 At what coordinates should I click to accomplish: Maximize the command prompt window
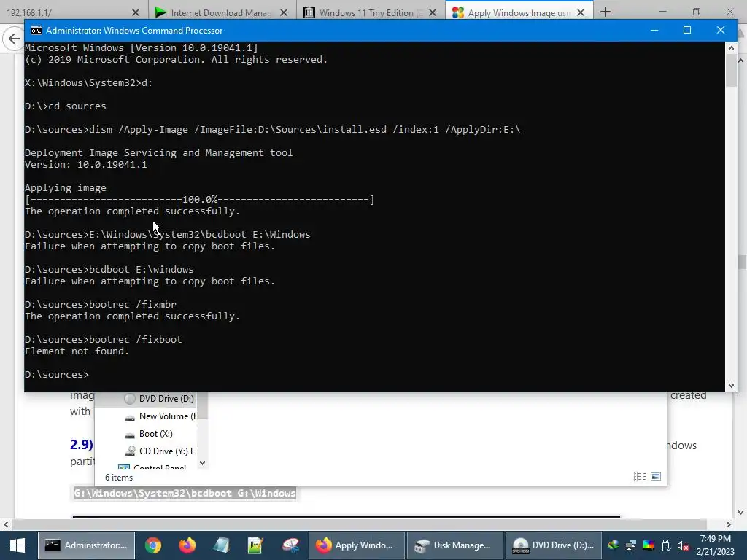pos(687,31)
